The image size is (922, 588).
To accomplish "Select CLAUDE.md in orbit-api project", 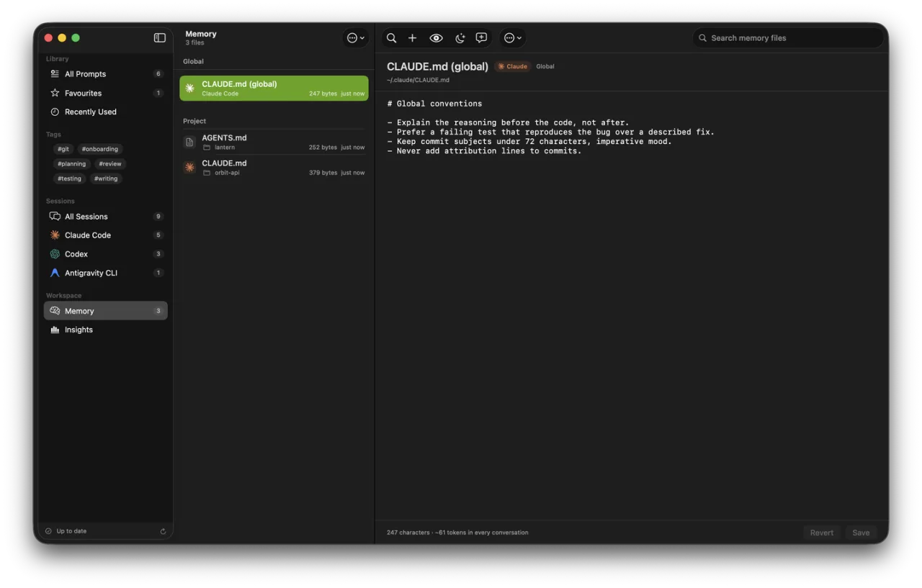I will pyautogui.click(x=274, y=167).
